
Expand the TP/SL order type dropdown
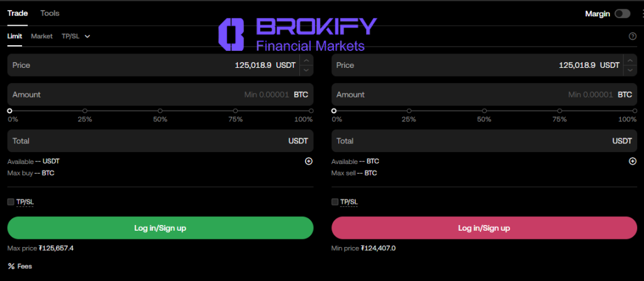pos(76,36)
